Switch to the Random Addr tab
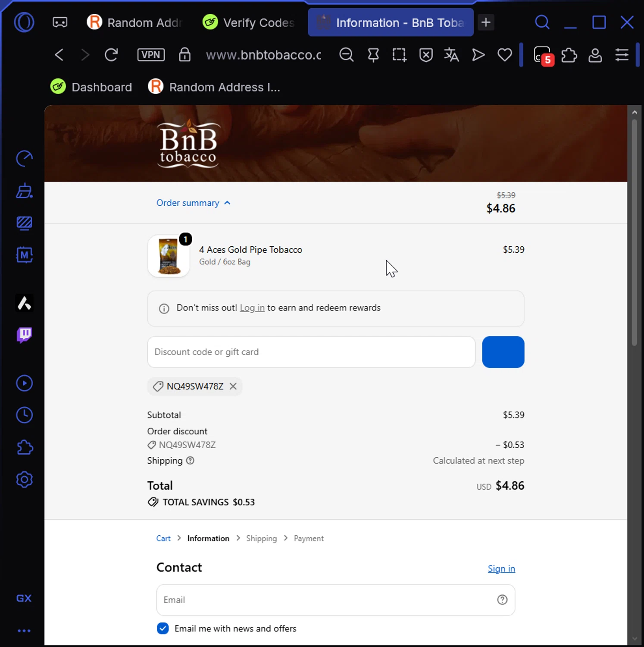644x647 pixels. coord(134,22)
